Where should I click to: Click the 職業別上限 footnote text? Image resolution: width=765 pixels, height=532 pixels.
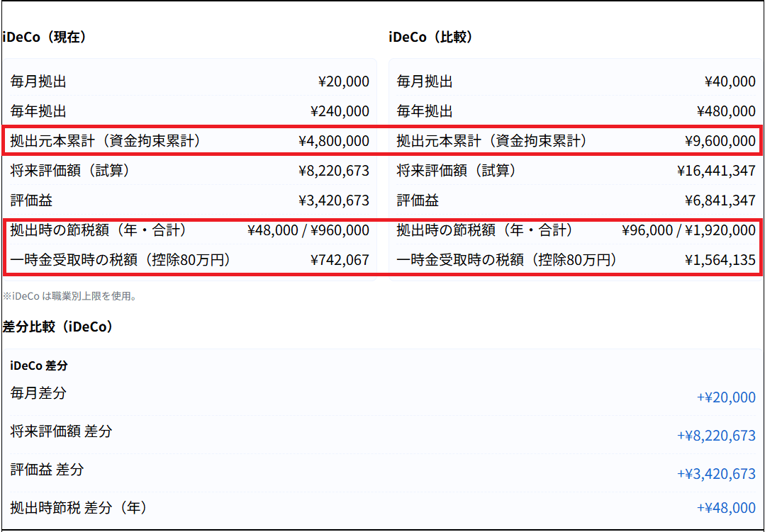[69, 296]
